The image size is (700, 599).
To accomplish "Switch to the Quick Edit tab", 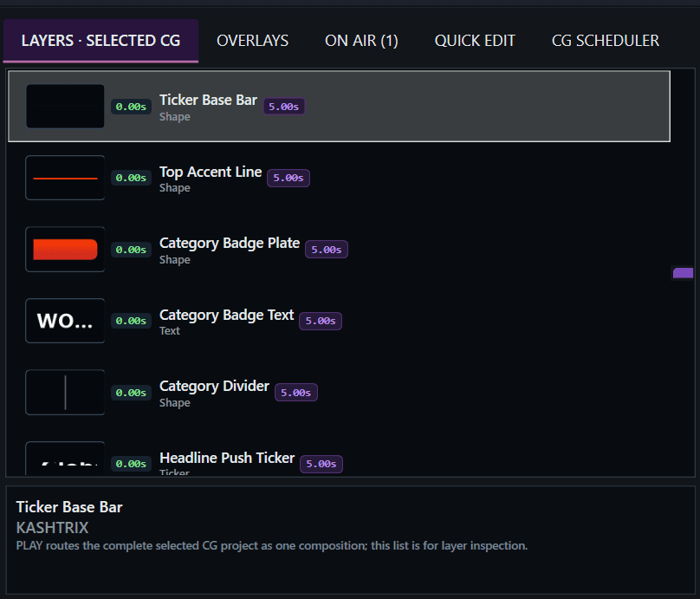I will [475, 41].
